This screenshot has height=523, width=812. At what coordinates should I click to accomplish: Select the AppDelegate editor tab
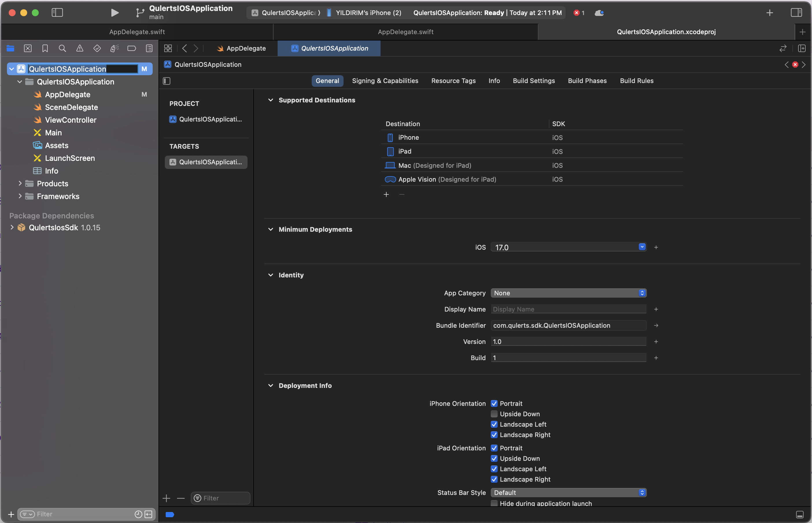(241, 48)
